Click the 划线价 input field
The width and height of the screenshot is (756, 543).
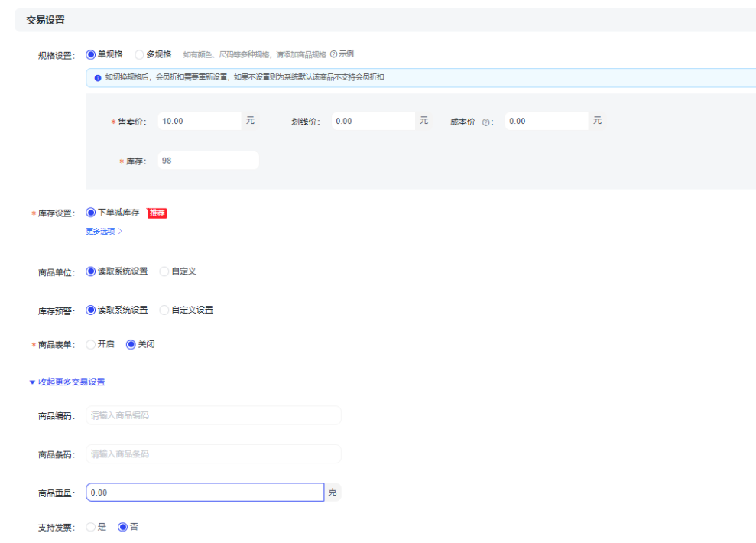(x=373, y=121)
